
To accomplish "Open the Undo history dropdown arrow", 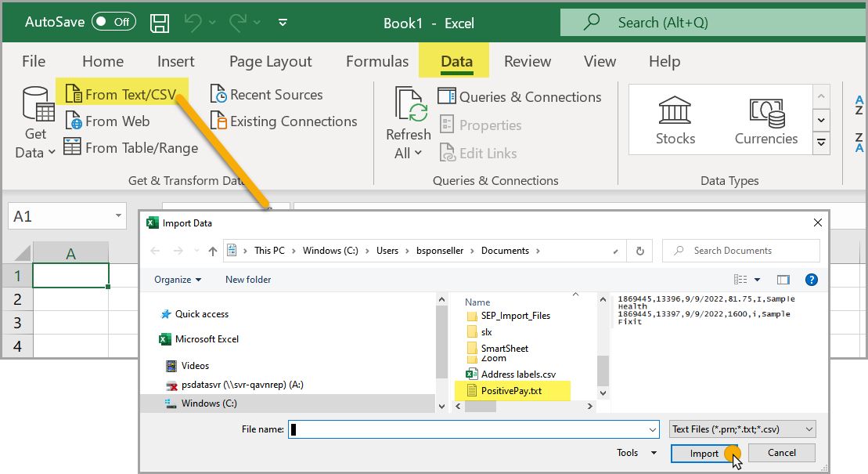I will [x=212, y=23].
